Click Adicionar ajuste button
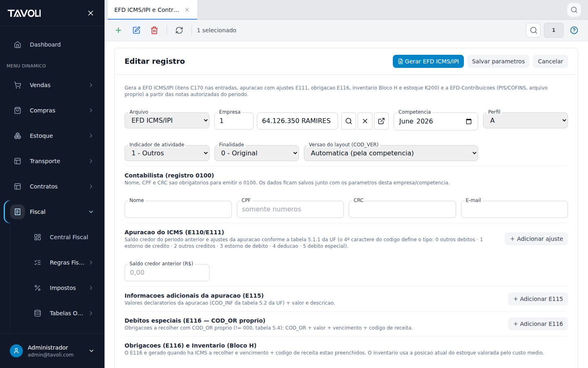 (536, 239)
